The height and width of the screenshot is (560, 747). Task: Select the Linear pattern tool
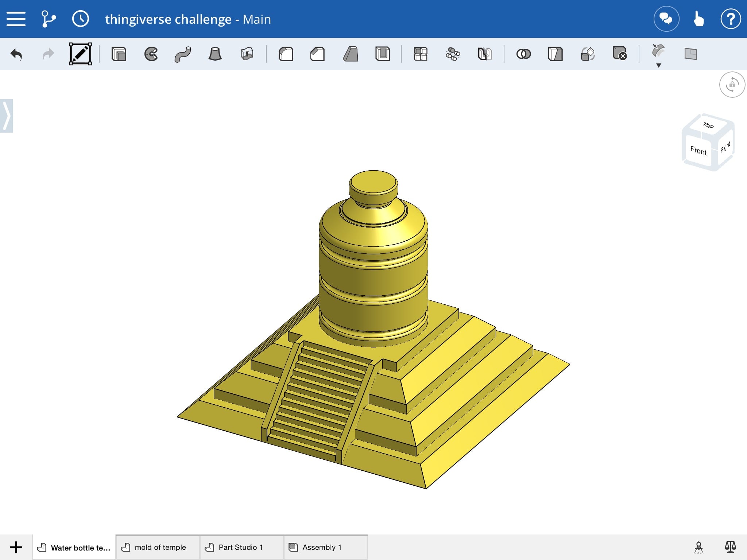click(421, 54)
